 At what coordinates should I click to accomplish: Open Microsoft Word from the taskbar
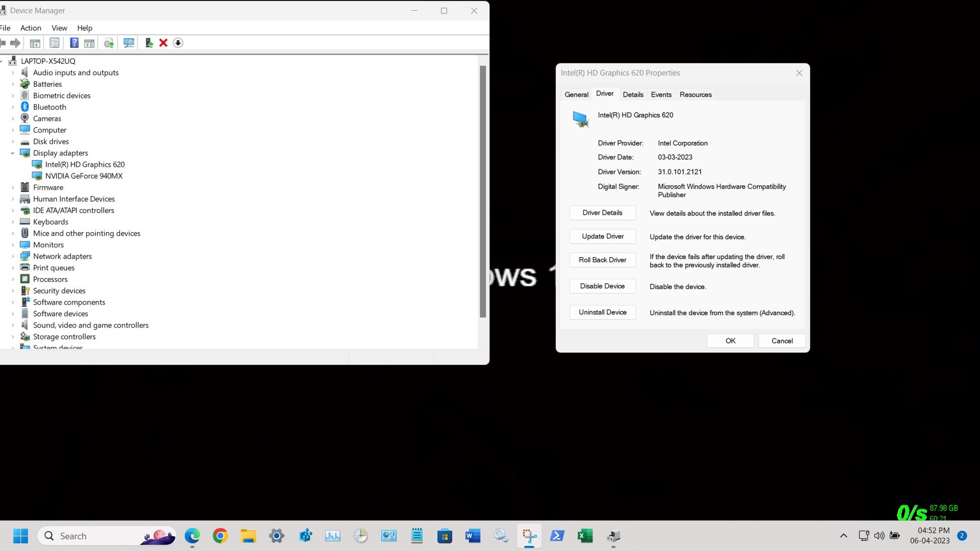point(473,536)
